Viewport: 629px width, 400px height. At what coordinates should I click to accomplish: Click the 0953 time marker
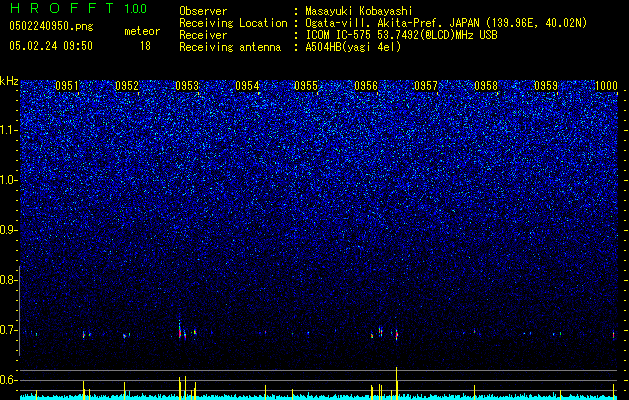point(187,86)
